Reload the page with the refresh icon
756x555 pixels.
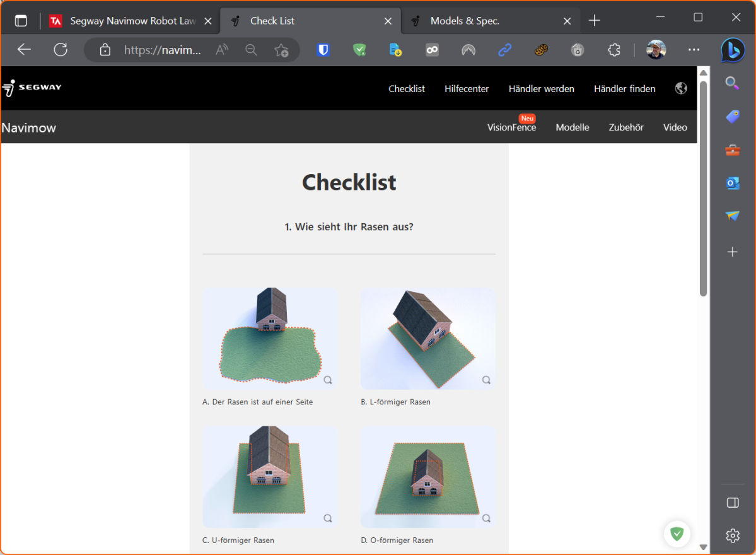click(x=61, y=50)
